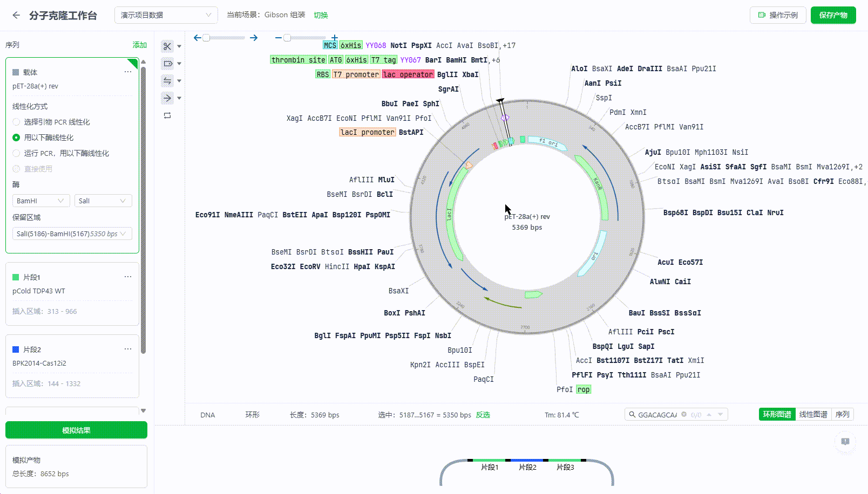Switch to 序列 view tab

(x=842, y=414)
